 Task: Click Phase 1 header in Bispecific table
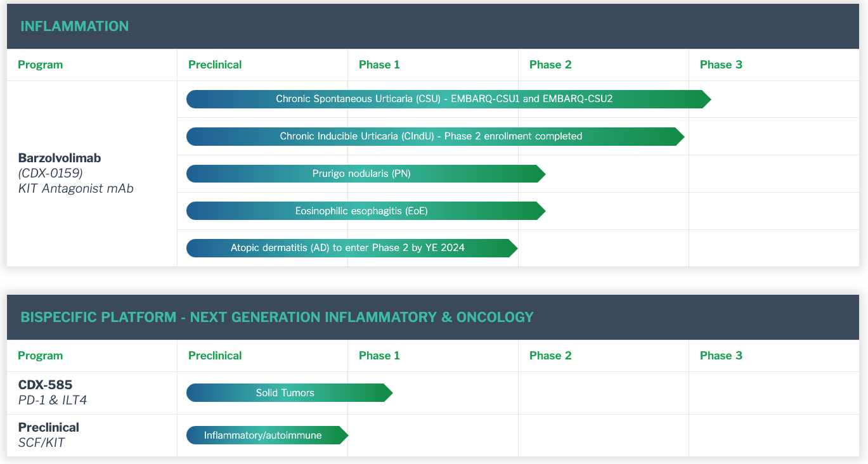[379, 356]
